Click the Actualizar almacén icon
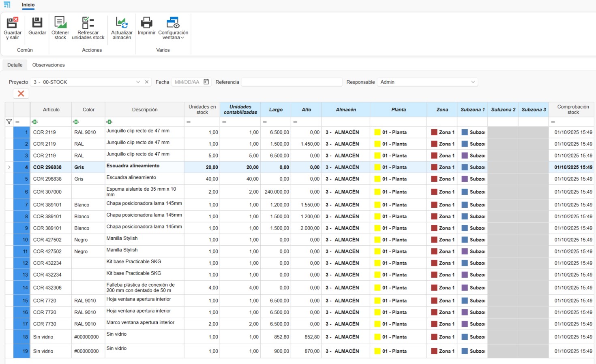This screenshot has width=596, height=364. (122, 23)
